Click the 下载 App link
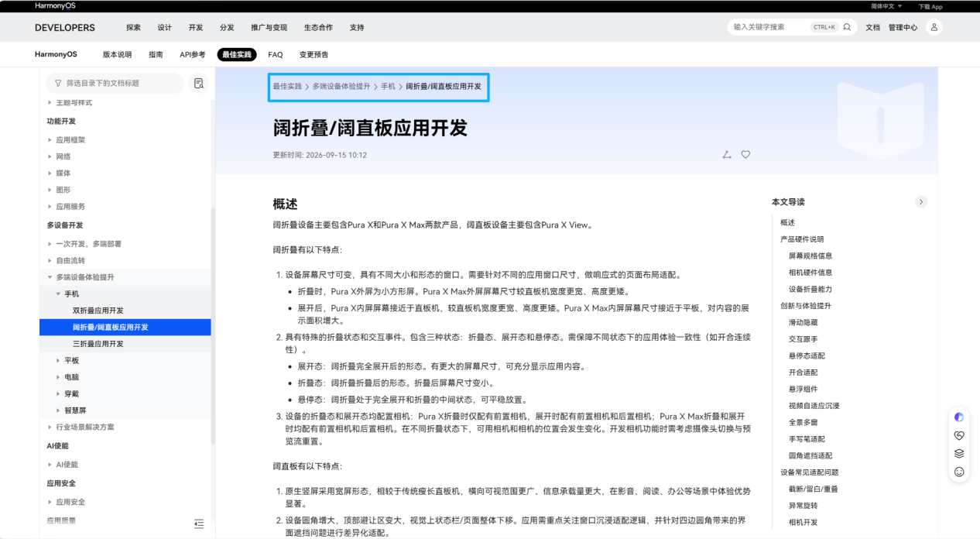The height and width of the screenshot is (539, 980). coord(930,6)
